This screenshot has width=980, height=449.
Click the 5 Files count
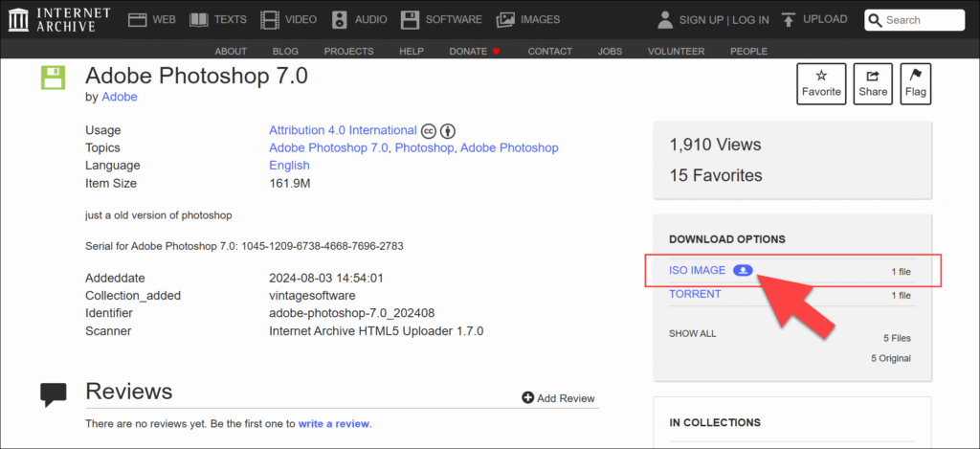pyautogui.click(x=897, y=338)
